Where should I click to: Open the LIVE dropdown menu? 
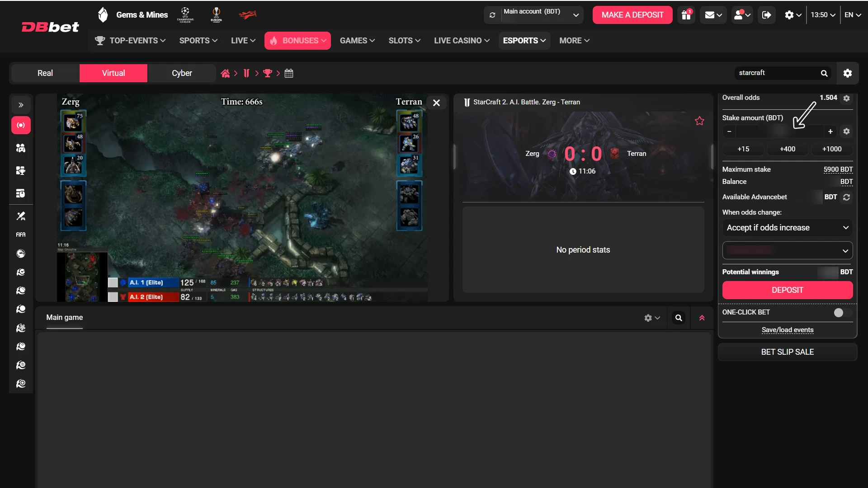click(243, 41)
